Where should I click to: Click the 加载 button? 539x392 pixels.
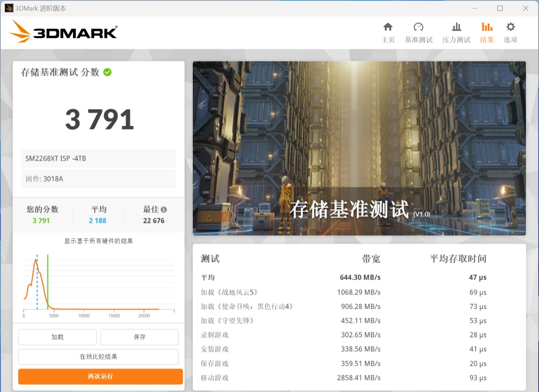(57, 337)
